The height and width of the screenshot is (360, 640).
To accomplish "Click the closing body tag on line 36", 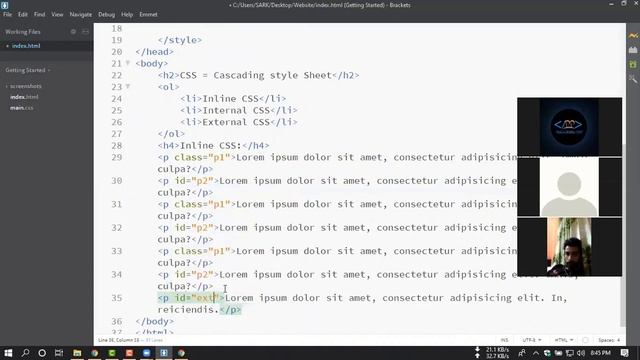I will click(x=155, y=321).
